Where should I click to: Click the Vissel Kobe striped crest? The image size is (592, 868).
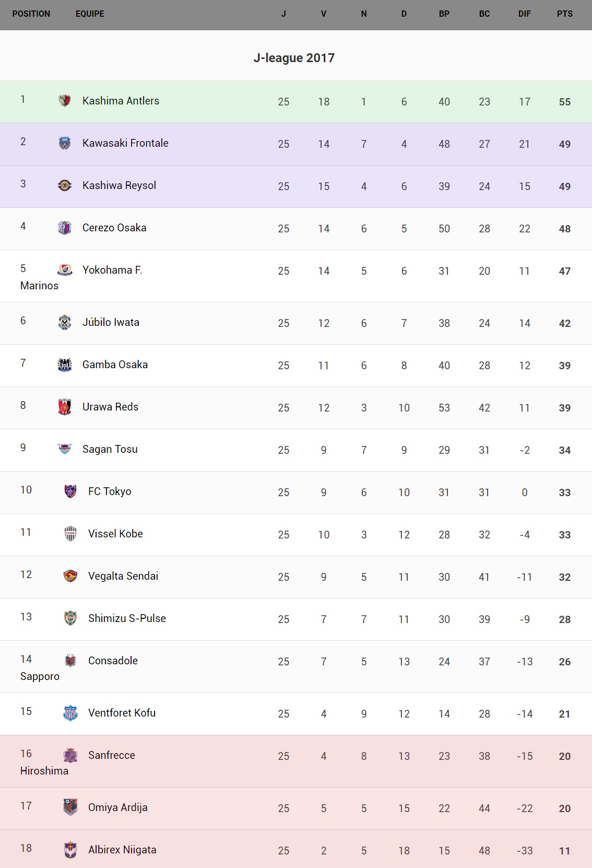(x=70, y=533)
